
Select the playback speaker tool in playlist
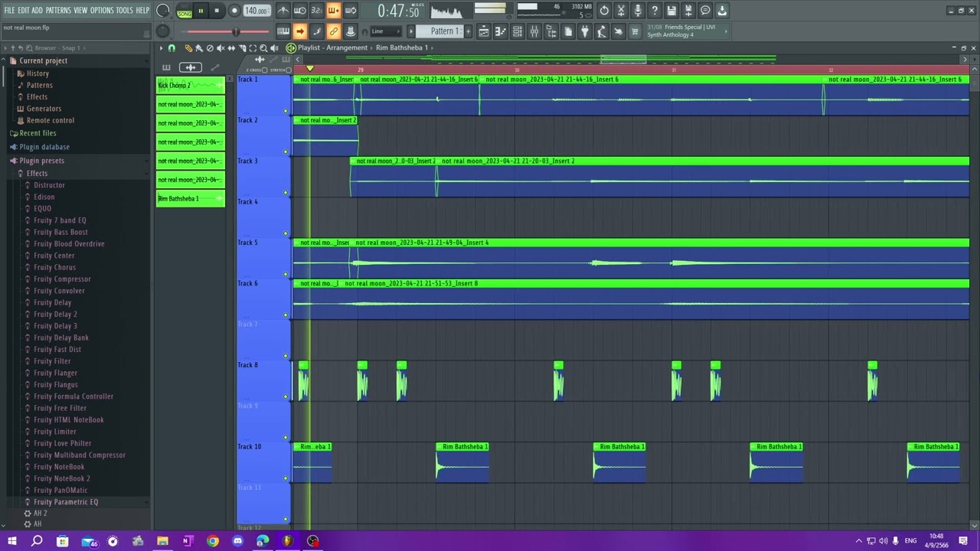click(274, 47)
